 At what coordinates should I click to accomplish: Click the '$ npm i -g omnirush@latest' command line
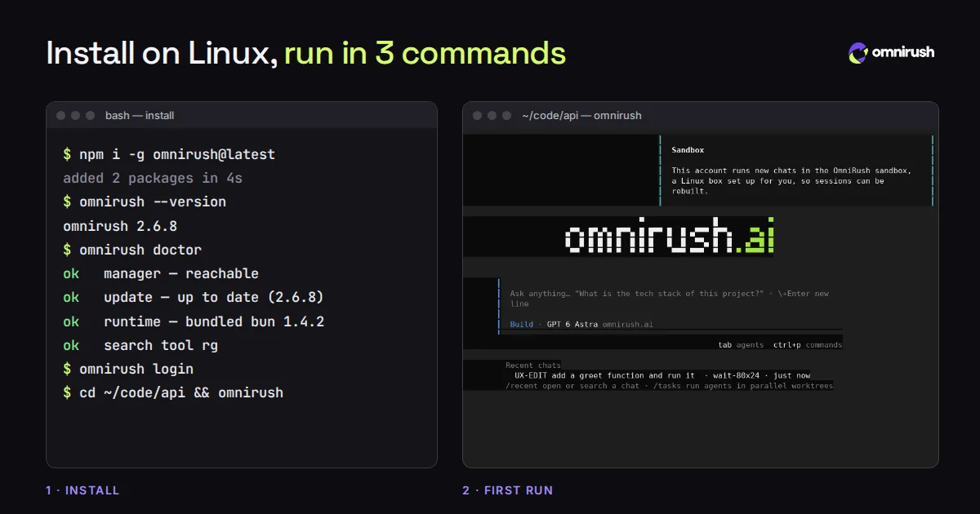(x=169, y=154)
